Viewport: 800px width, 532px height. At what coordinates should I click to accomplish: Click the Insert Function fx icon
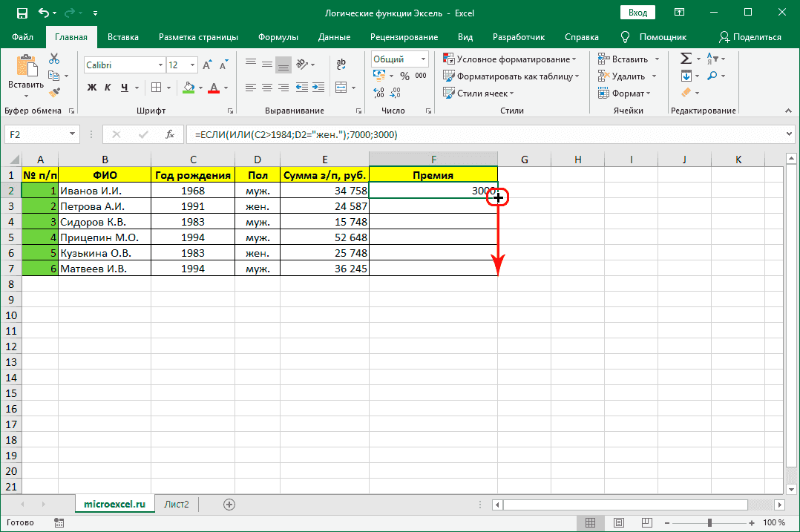[169, 134]
